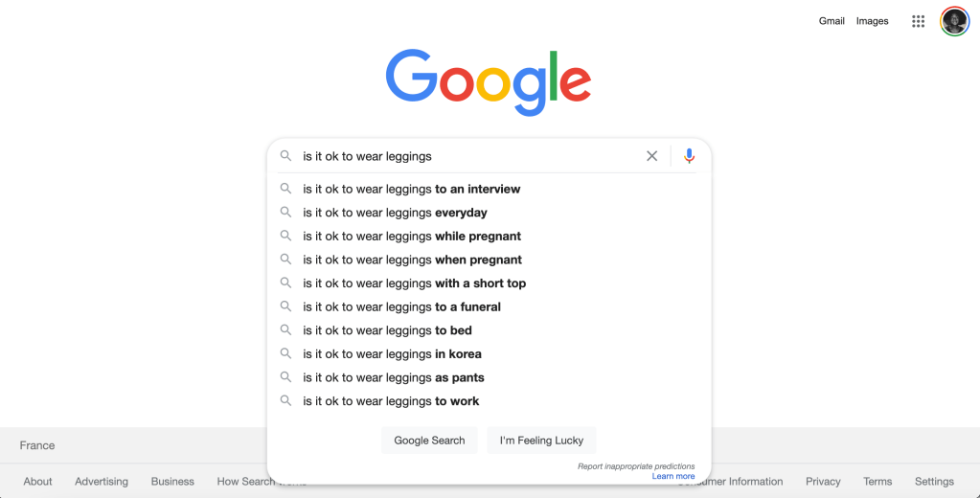
Task: Open the Images link
Action: [x=872, y=21]
